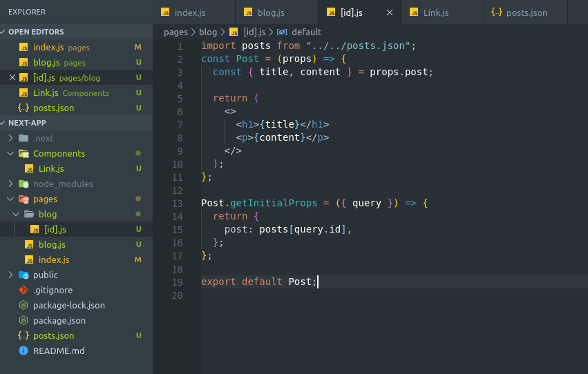The height and width of the screenshot is (374, 588).
Task: Click the default breadcrumb segment
Action: tap(306, 32)
